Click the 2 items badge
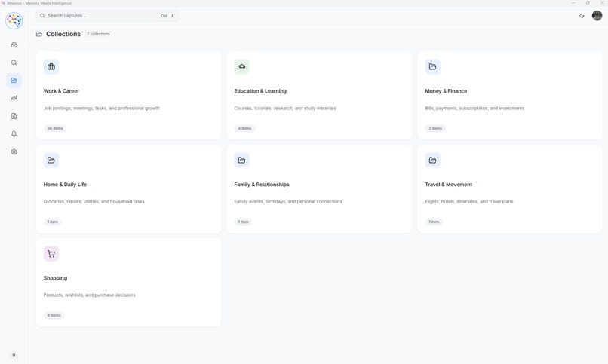 coord(435,129)
